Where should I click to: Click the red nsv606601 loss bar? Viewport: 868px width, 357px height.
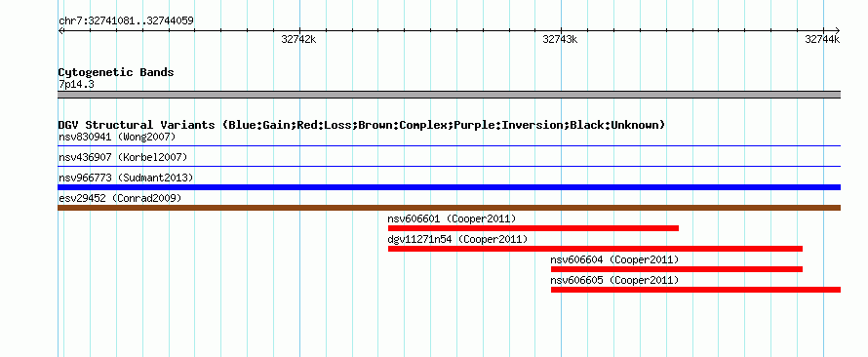pos(533,228)
